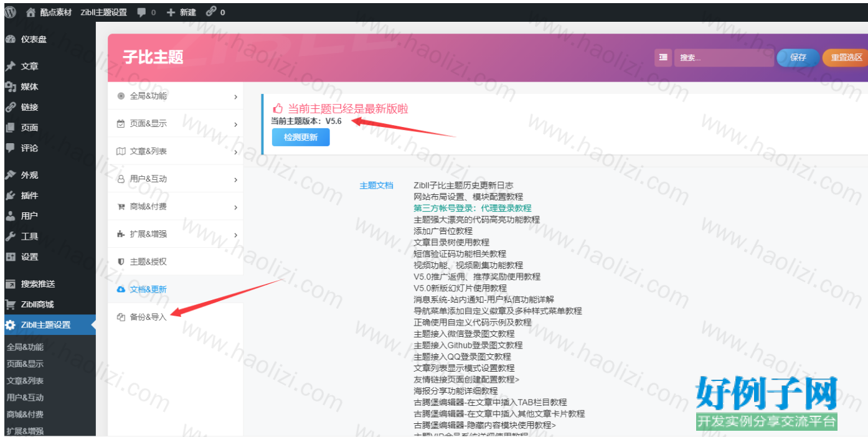Click the 文章&列表 map icon
This screenshot has width=868, height=437.
(x=121, y=151)
